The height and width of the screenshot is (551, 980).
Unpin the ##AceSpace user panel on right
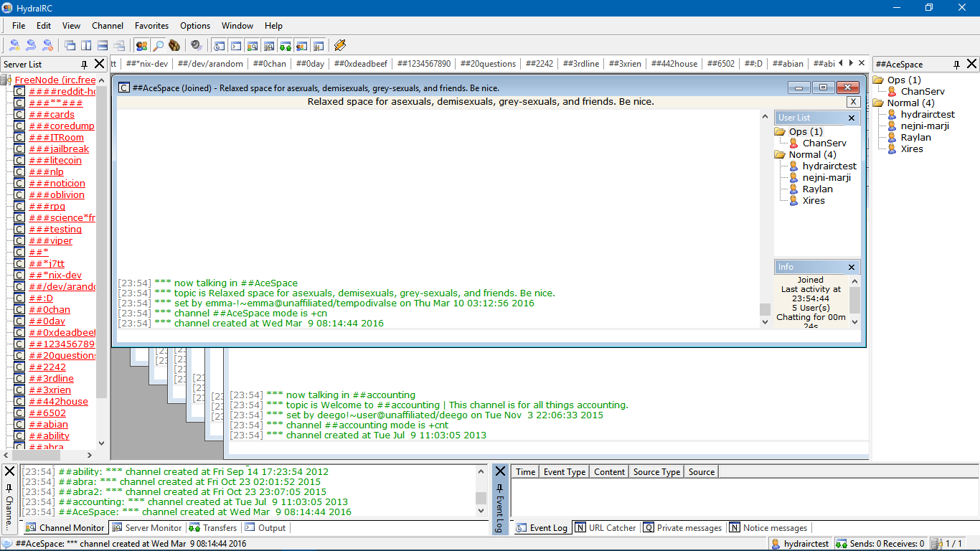(956, 64)
